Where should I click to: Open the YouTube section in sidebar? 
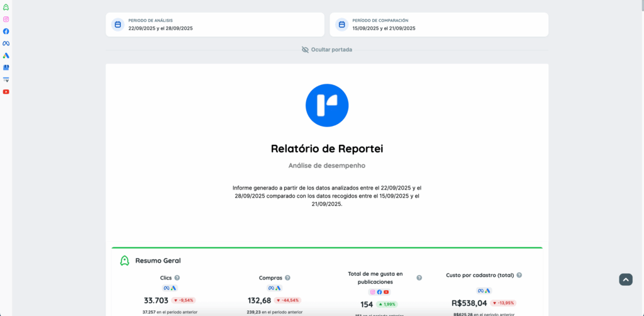coord(6,92)
